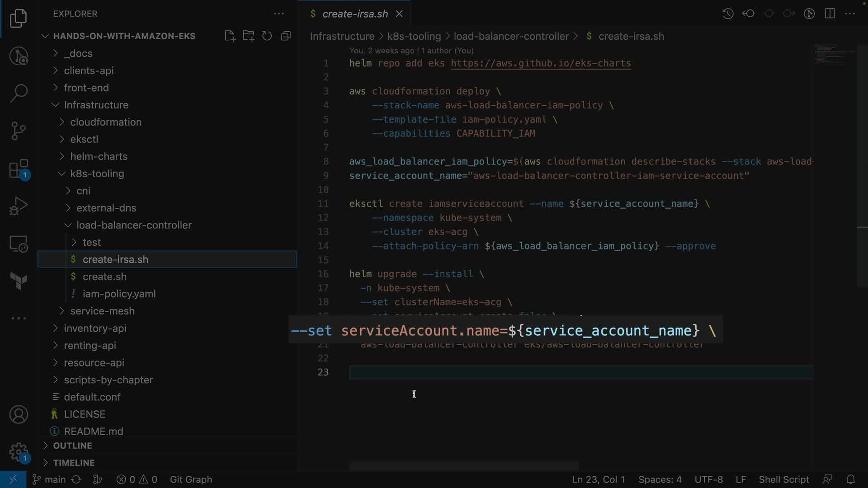The width and height of the screenshot is (868, 488).
Task: Open Git Graph from status bar
Action: tap(191, 479)
